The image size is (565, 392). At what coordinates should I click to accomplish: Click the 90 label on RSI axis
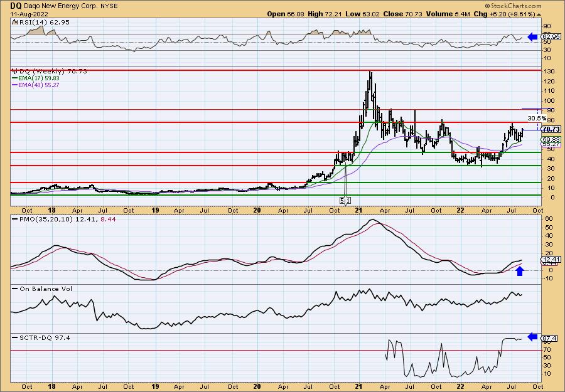(x=546, y=26)
